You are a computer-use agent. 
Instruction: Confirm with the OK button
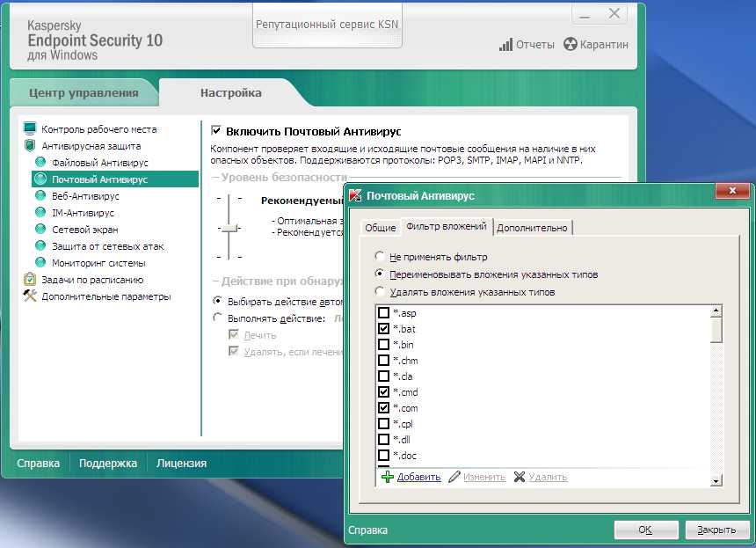[646, 530]
